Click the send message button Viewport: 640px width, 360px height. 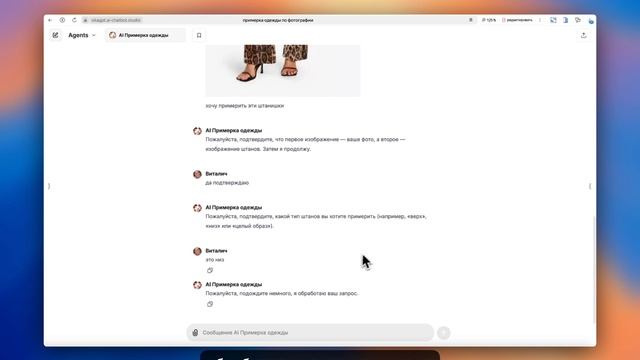444,333
